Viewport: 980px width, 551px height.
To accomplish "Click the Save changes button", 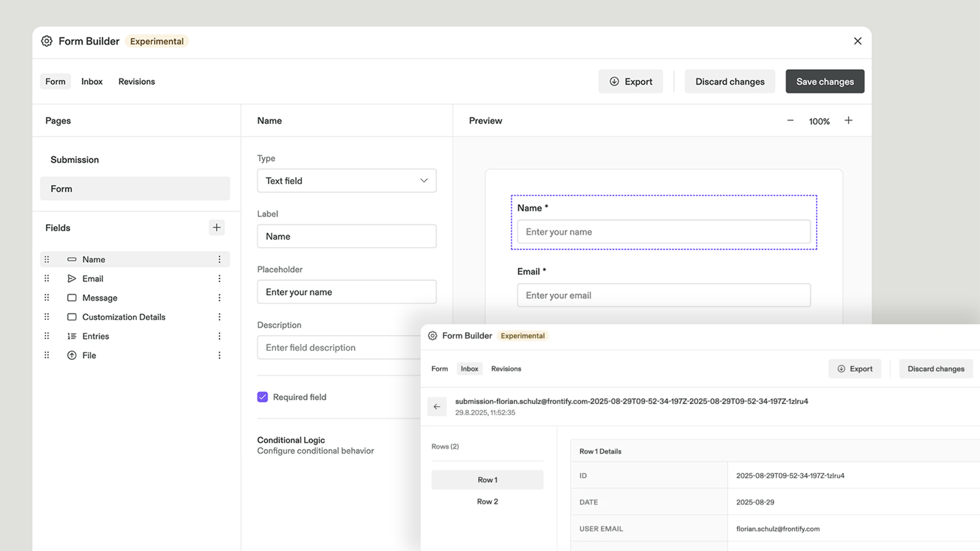I will [x=825, y=82].
